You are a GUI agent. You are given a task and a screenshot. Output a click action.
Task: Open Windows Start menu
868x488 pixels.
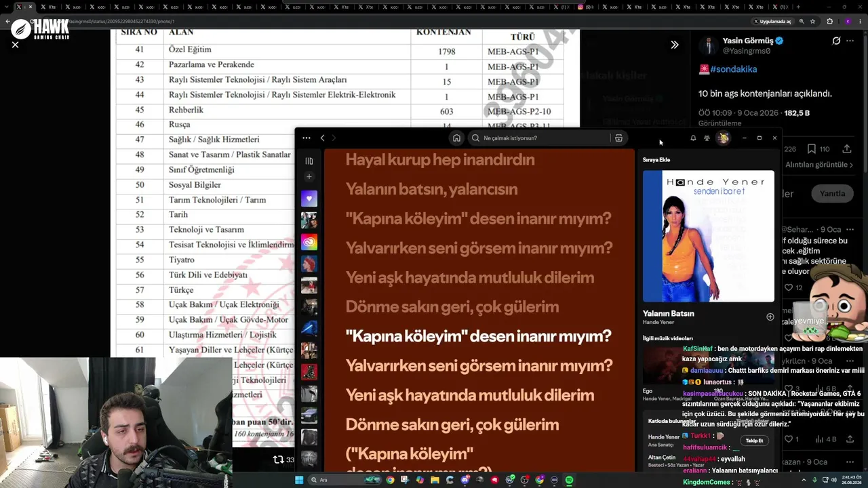tap(299, 480)
